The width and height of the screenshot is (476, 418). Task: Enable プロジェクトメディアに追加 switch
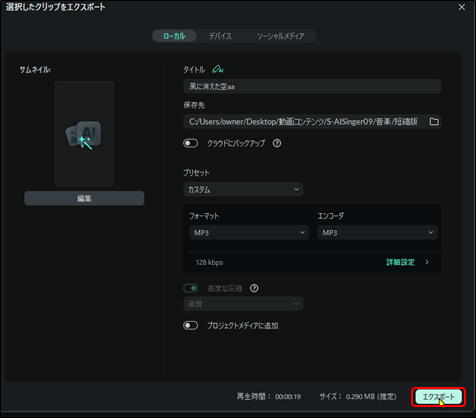tap(190, 325)
